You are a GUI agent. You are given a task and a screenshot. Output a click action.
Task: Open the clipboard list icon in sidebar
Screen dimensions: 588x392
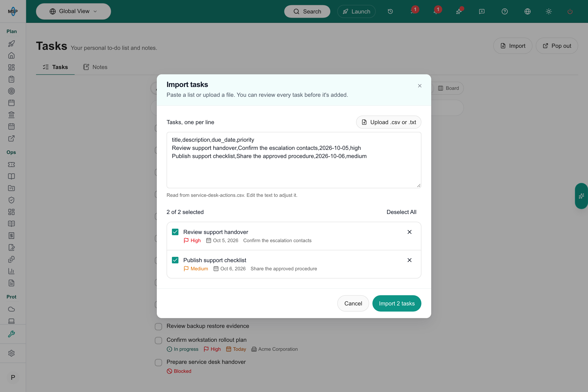(x=11, y=79)
